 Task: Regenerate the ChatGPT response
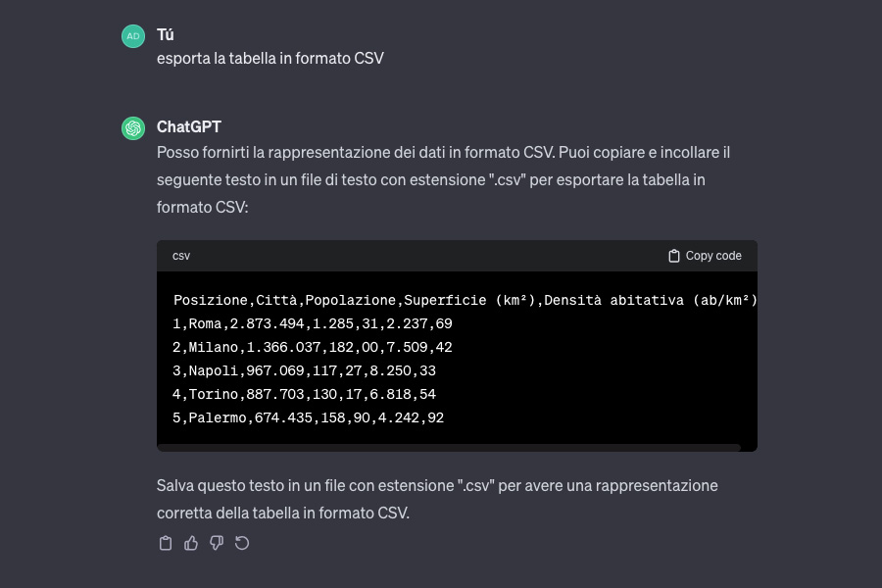[x=242, y=543]
